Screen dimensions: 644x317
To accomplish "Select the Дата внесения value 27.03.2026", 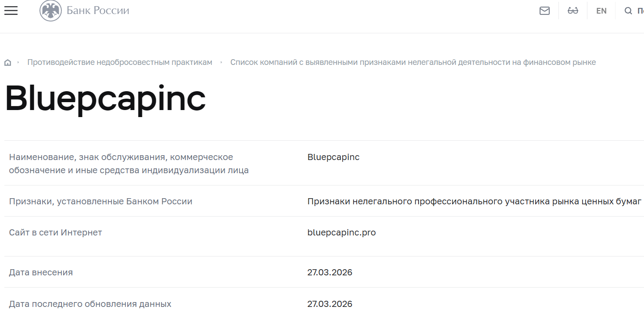I will pyautogui.click(x=329, y=272).
